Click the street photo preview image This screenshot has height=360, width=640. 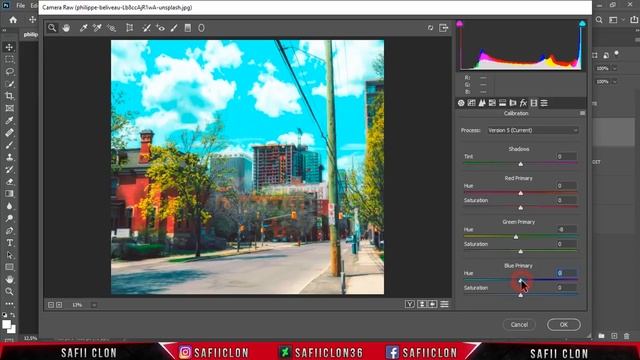coord(247,167)
